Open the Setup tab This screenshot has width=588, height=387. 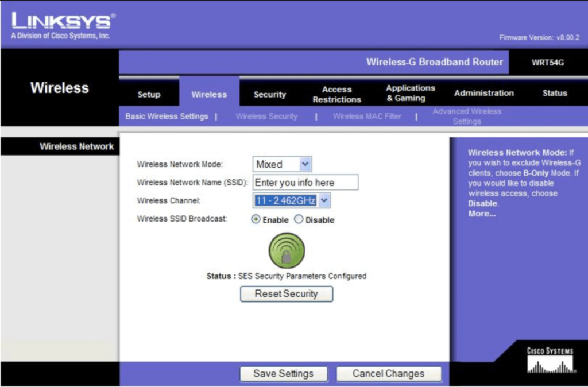coord(149,94)
